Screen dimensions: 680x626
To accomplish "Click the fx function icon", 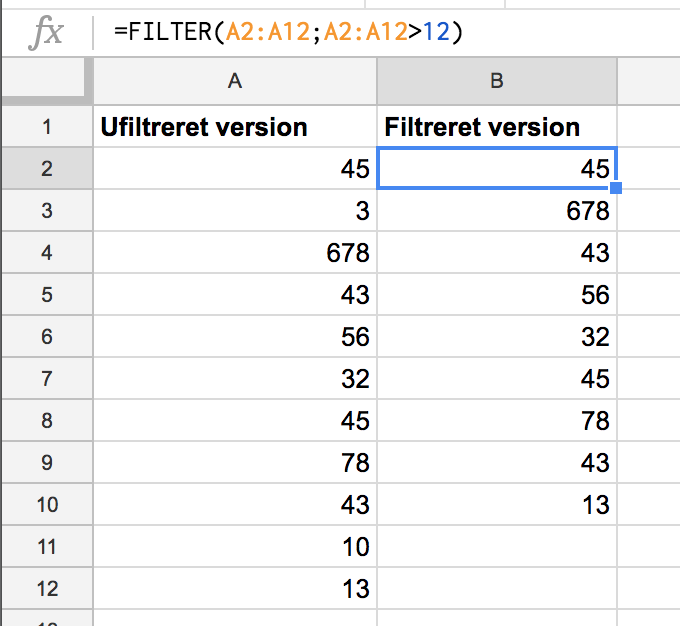I will (46, 32).
